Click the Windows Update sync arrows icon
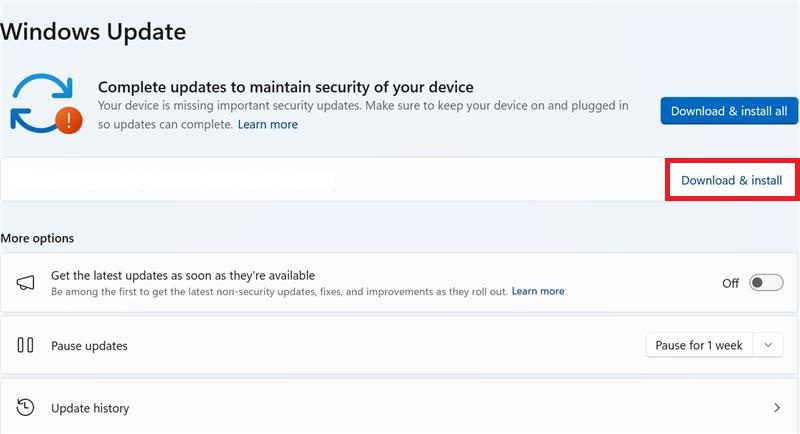Image resolution: width=800 pixels, height=434 pixels. (x=35, y=101)
